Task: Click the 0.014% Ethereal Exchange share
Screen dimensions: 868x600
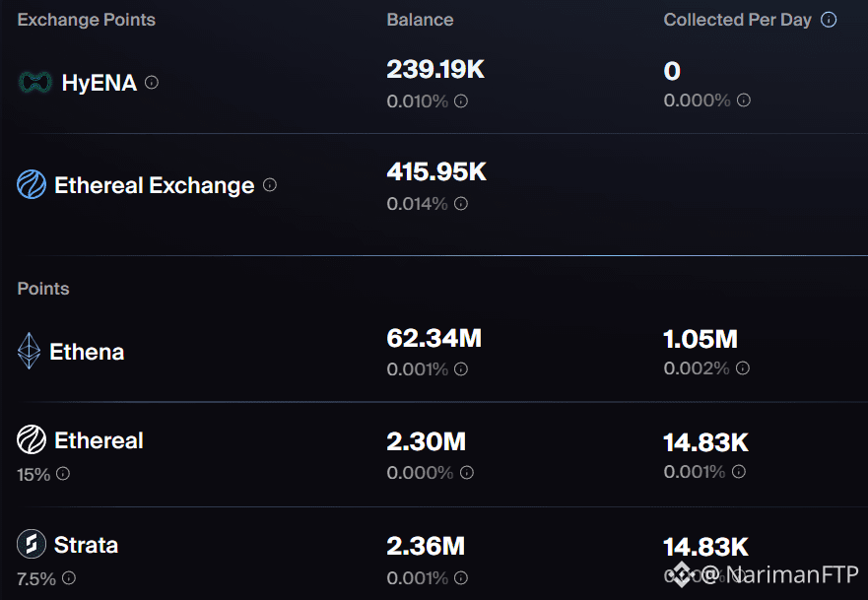Action: [x=418, y=204]
